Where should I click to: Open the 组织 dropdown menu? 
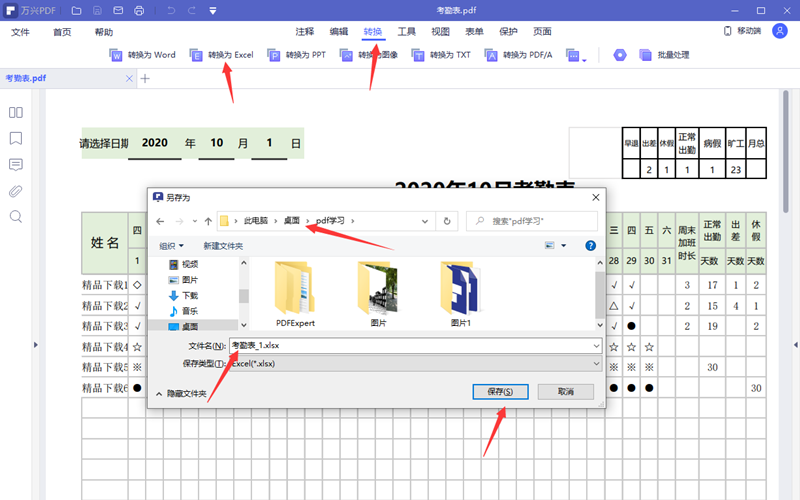click(x=171, y=246)
